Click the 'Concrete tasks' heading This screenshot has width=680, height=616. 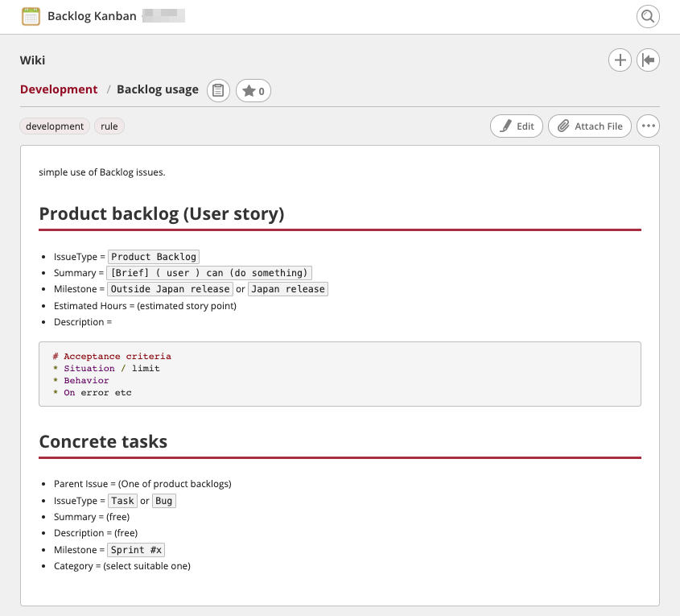tap(103, 441)
